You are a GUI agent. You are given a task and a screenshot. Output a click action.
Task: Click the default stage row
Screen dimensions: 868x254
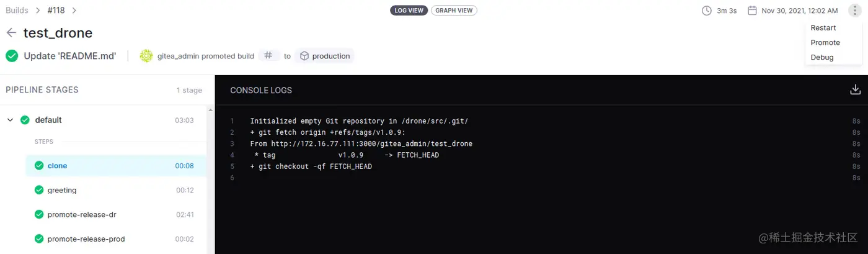click(103, 120)
